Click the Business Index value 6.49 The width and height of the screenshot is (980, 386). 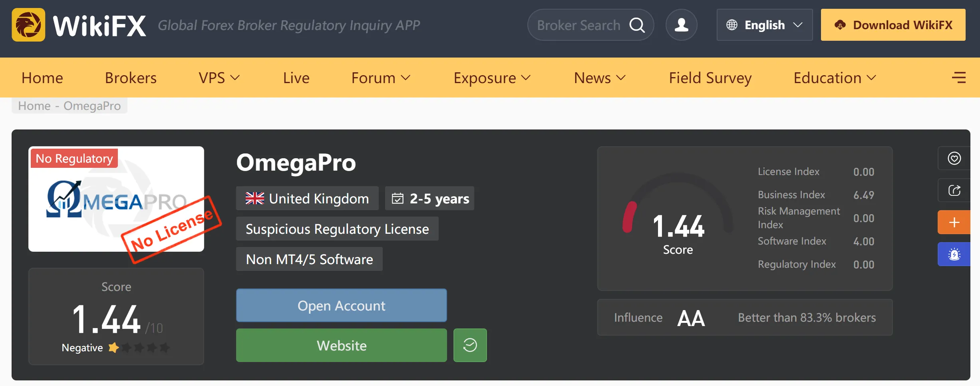click(x=864, y=195)
